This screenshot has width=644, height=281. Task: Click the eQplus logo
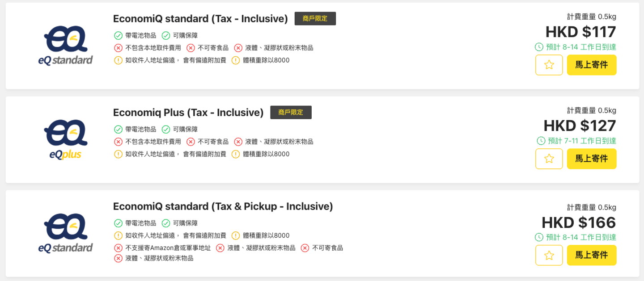coord(65,139)
